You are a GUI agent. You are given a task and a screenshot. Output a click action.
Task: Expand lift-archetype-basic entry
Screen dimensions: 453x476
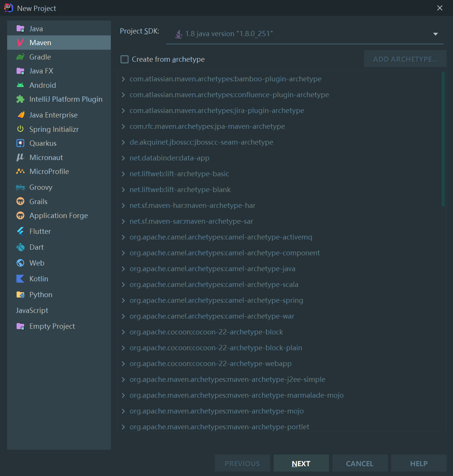tap(123, 174)
